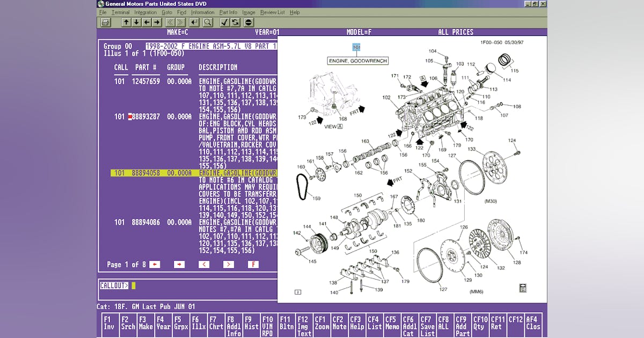This screenshot has height=338, width=644.
Task: Click the return-arrow toolbar icon
Action: pos(194,23)
